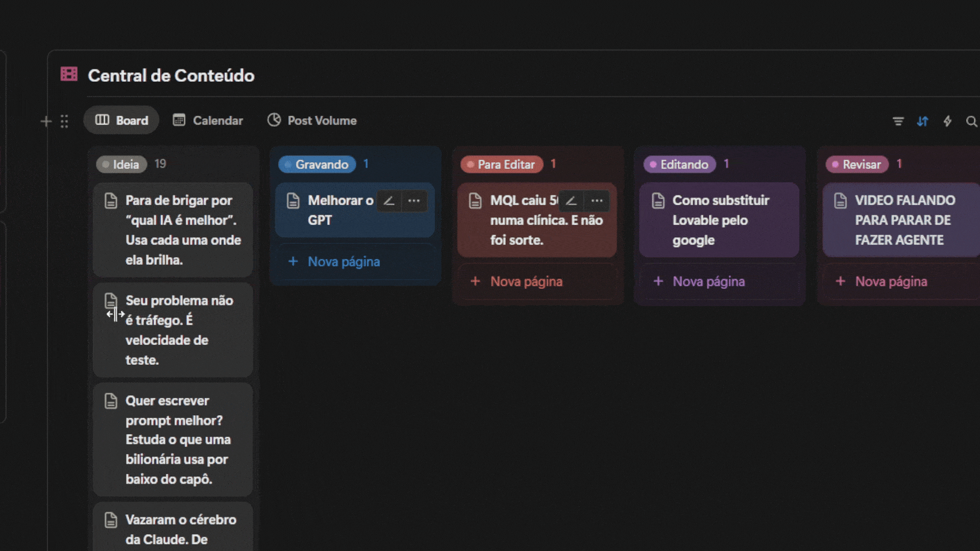Open the Como substituir Lovable pelo google card
The image size is (980, 551).
coord(720,220)
